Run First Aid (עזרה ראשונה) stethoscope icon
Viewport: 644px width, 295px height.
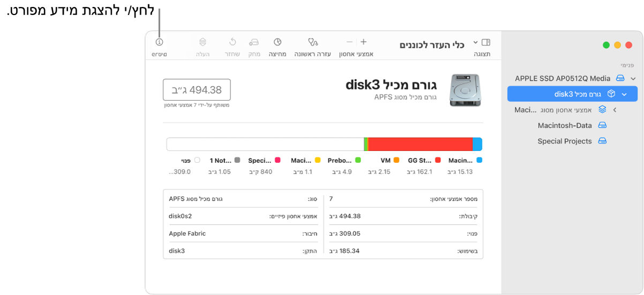313,42
